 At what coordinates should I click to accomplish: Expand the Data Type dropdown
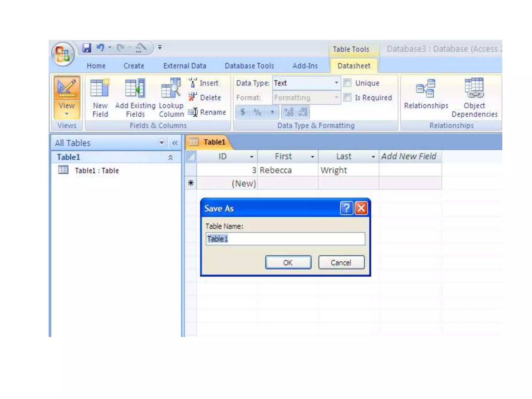336,83
